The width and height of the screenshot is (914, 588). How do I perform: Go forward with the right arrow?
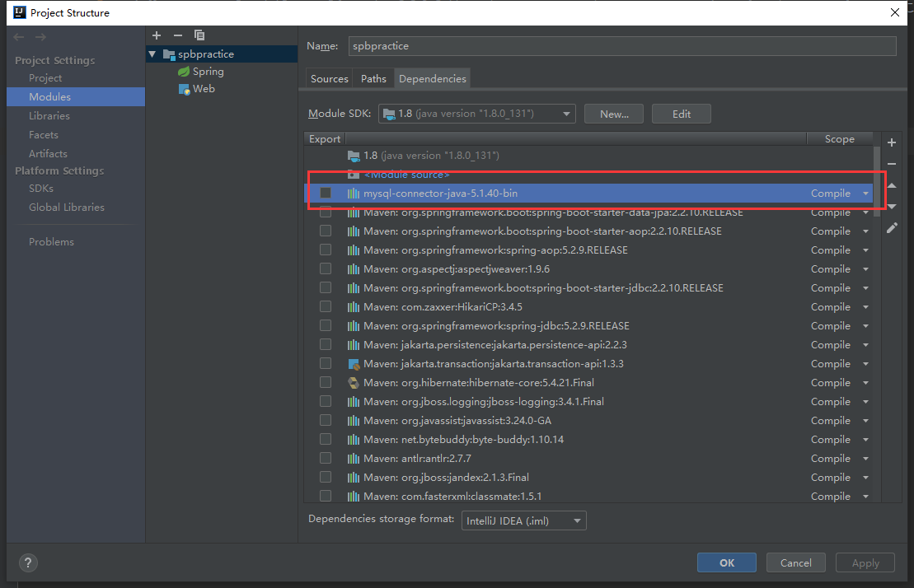(40, 37)
